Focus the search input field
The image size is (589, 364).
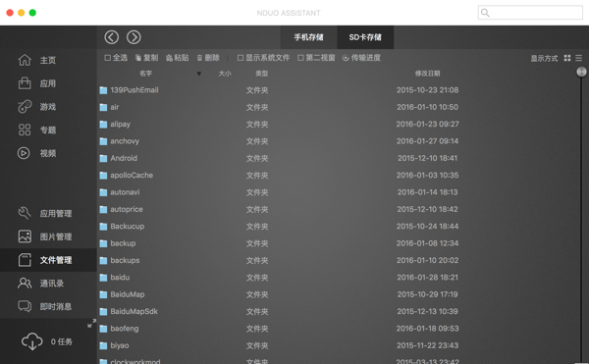click(530, 13)
